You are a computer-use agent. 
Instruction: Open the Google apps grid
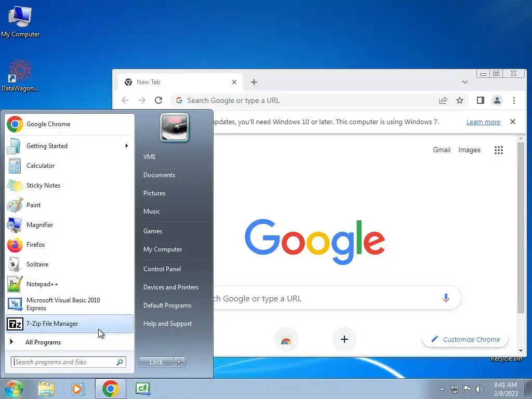(x=499, y=150)
